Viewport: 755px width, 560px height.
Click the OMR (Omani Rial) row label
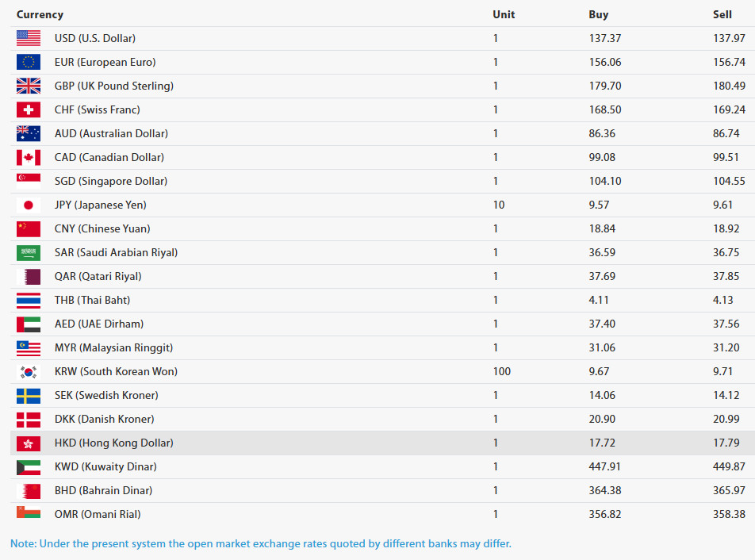point(98,514)
